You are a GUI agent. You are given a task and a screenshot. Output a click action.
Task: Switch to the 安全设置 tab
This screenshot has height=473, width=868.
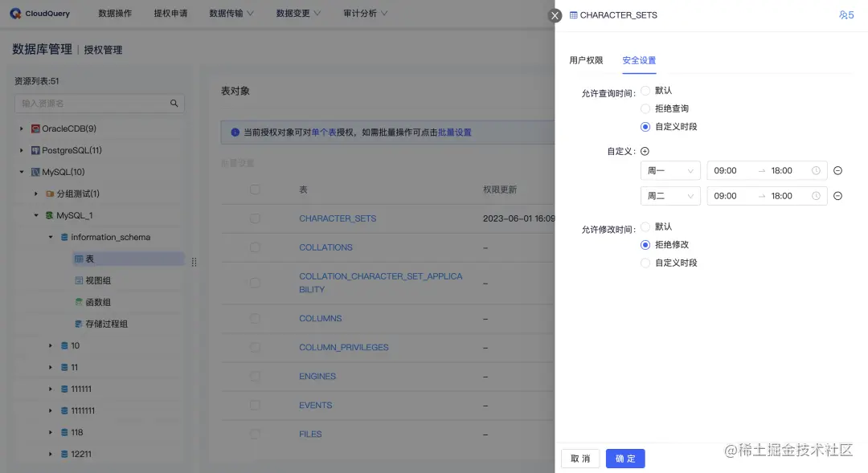639,60
